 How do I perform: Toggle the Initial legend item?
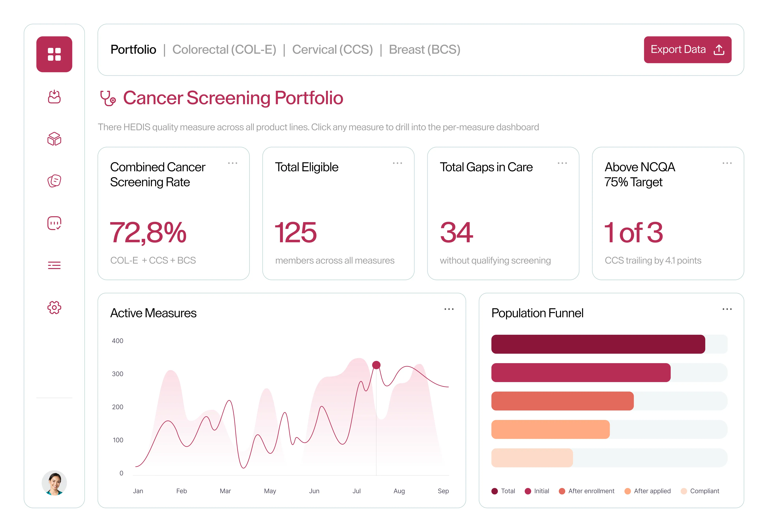[x=537, y=491]
